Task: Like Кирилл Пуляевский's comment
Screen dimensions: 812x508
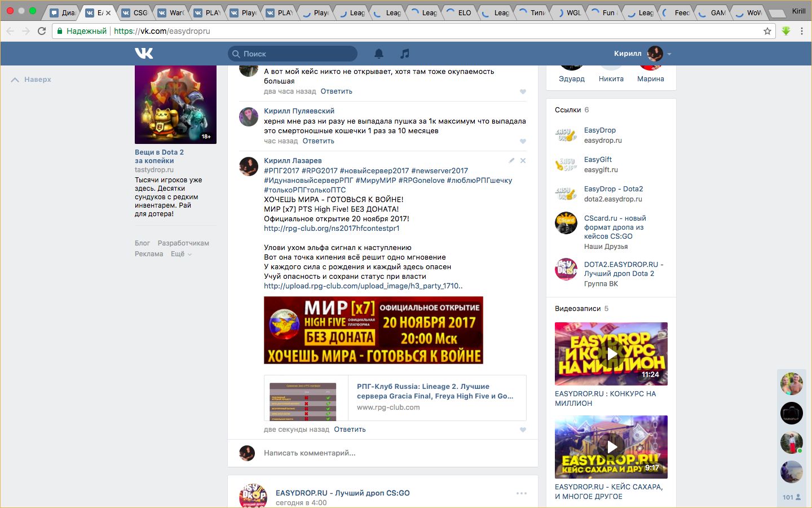Action: click(x=523, y=141)
